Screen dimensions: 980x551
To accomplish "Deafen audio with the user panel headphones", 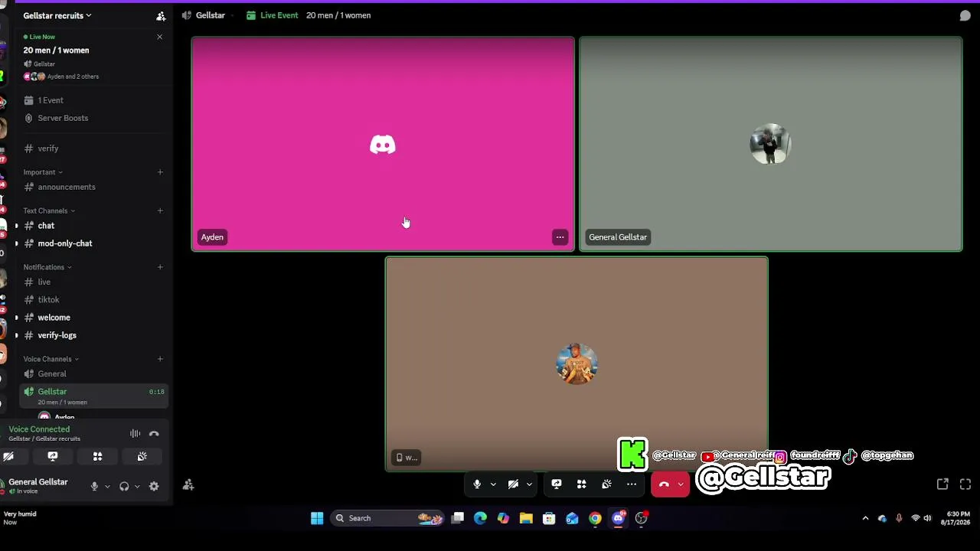I will click(x=124, y=487).
